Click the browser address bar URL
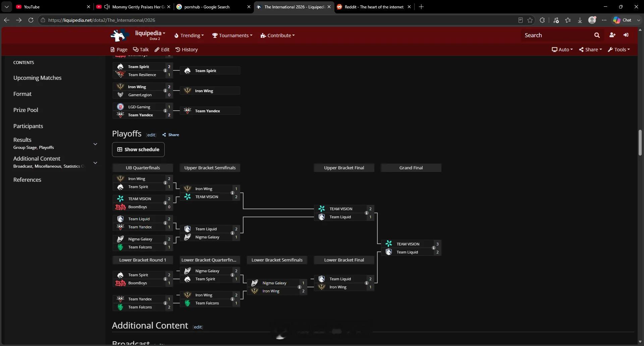Viewport: 644px width, 346px height. point(102,20)
